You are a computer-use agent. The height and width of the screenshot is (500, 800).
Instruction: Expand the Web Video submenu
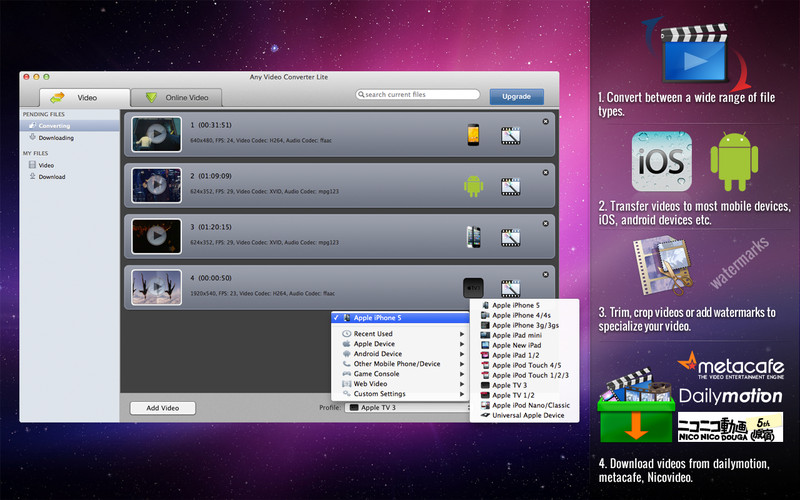[x=400, y=384]
